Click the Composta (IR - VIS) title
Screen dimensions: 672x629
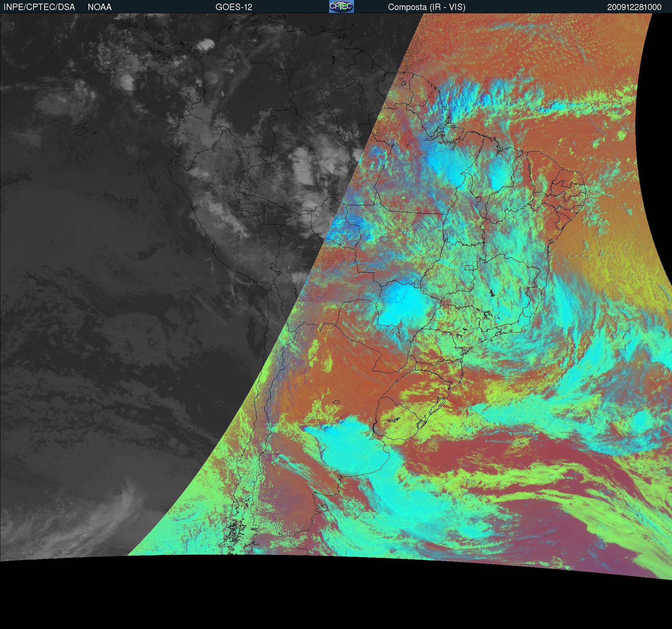(x=427, y=7)
